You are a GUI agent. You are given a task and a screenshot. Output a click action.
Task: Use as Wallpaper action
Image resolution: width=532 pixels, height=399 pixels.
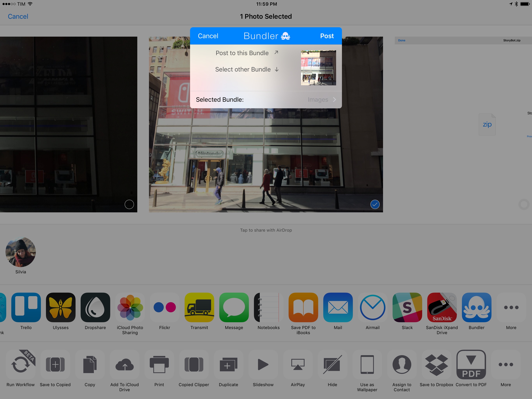tap(367, 364)
